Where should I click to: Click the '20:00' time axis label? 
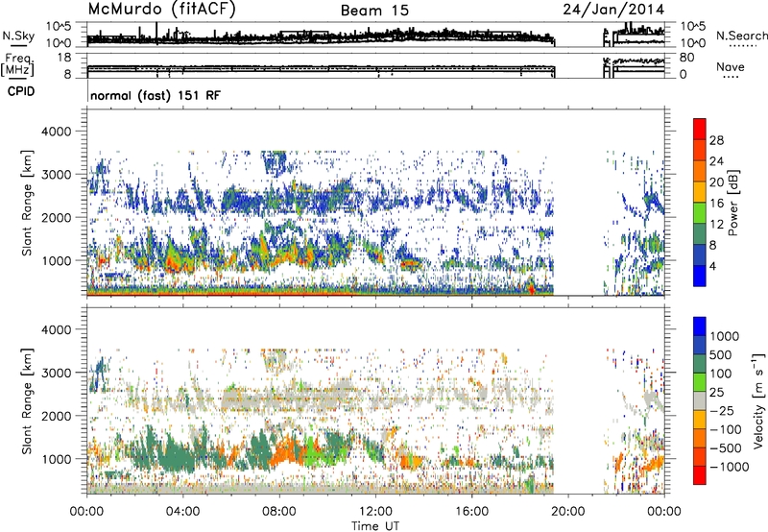(x=567, y=512)
